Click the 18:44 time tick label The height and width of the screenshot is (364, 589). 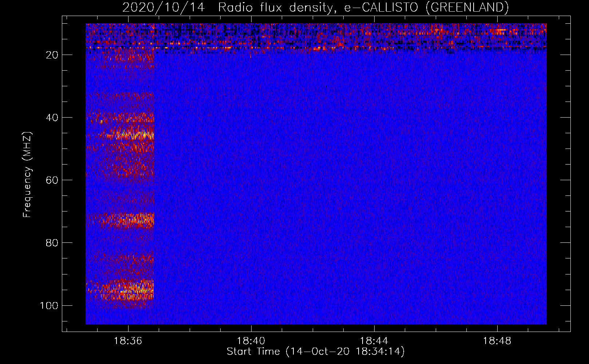(374, 341)
